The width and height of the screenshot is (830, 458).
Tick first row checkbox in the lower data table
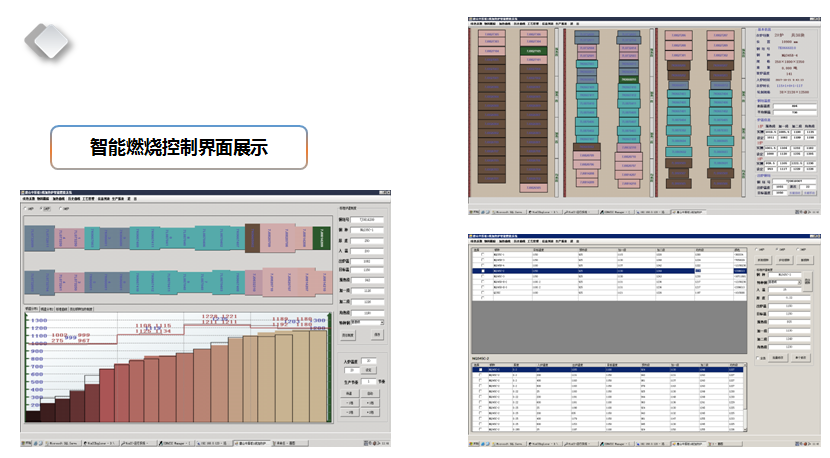(x=479, y=369)
